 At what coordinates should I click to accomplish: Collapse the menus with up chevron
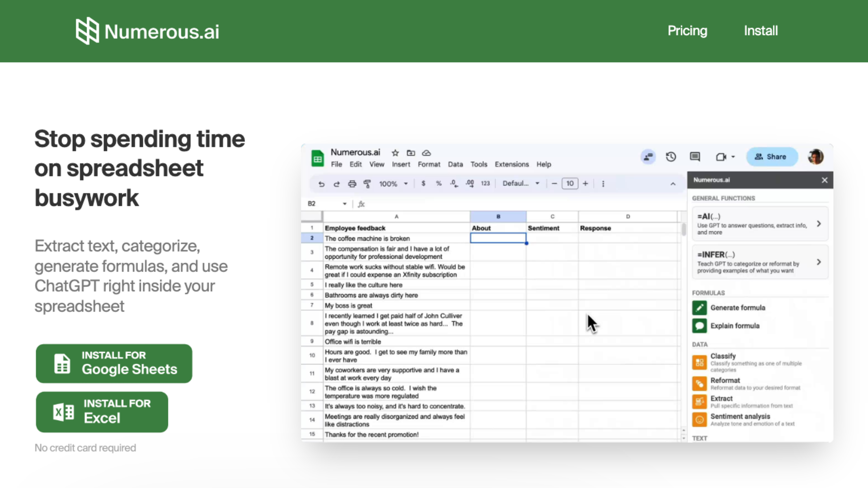673,184
